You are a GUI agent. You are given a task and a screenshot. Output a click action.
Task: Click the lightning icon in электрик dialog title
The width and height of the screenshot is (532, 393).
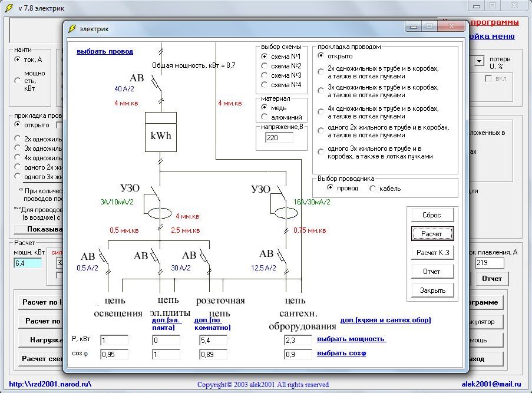(72, 28)
